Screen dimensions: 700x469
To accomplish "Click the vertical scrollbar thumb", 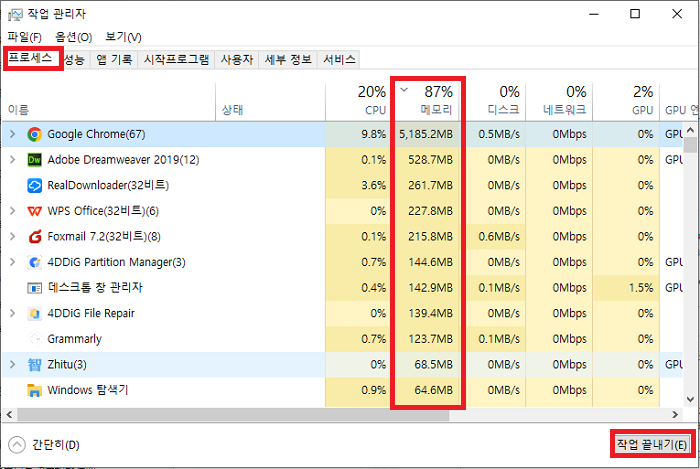I will pos(690,145).
